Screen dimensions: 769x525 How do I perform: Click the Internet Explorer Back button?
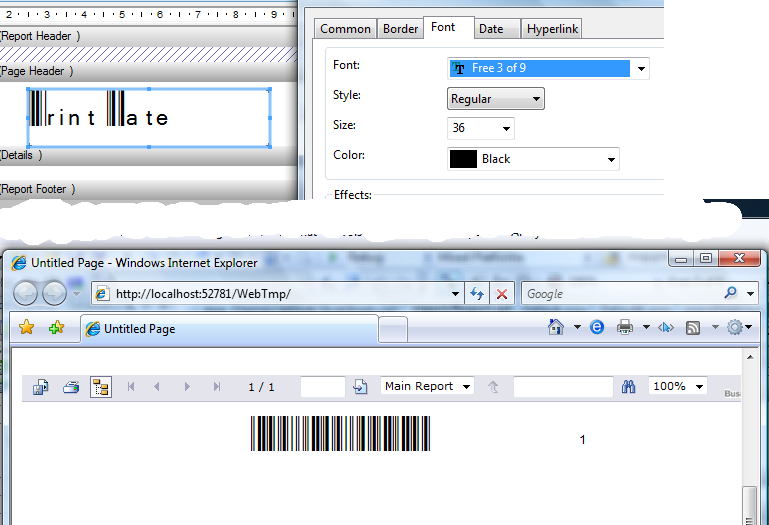pos(25,293)
